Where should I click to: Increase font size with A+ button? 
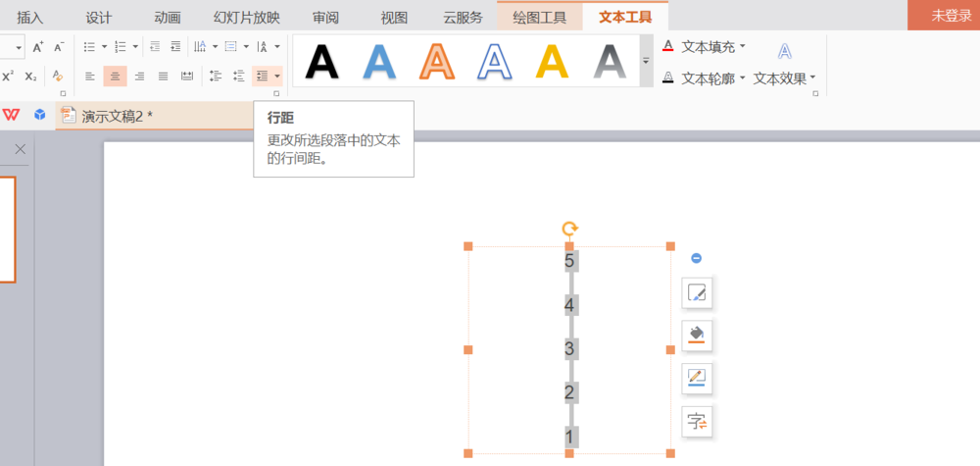[x=38, y=47]
